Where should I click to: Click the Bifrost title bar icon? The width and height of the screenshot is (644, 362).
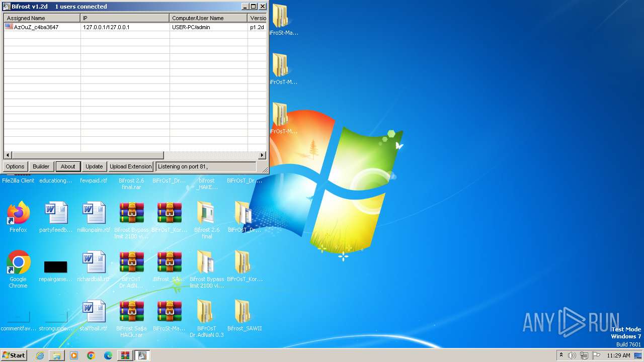(x=7, y=7)
